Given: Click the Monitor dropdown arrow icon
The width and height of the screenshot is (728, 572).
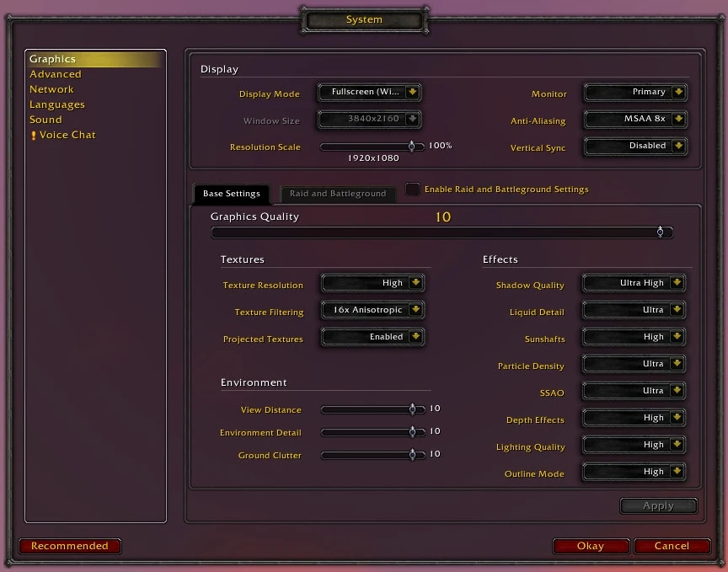Looking at the screenshot, I should point(678,92).
